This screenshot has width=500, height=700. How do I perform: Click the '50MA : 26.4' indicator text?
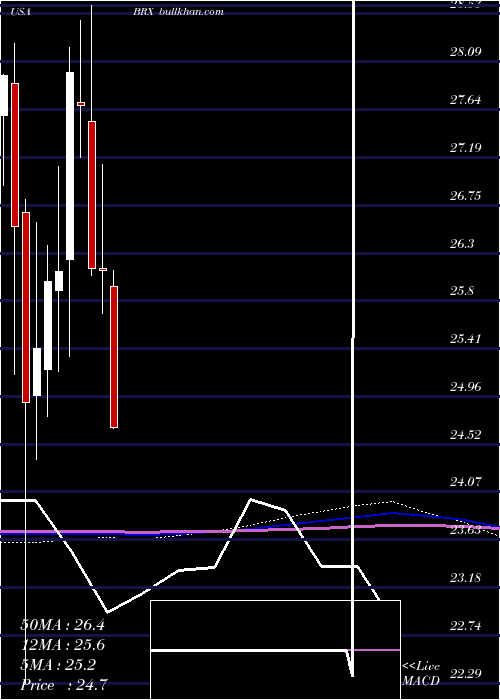coord(62,625)
